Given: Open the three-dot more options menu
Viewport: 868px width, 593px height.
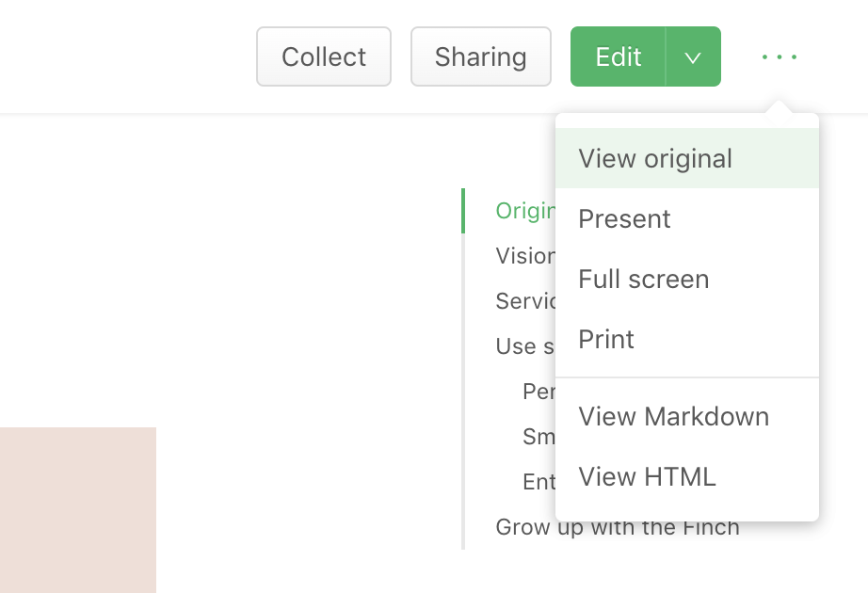Looking at the screenshot, I should (780, 57).
